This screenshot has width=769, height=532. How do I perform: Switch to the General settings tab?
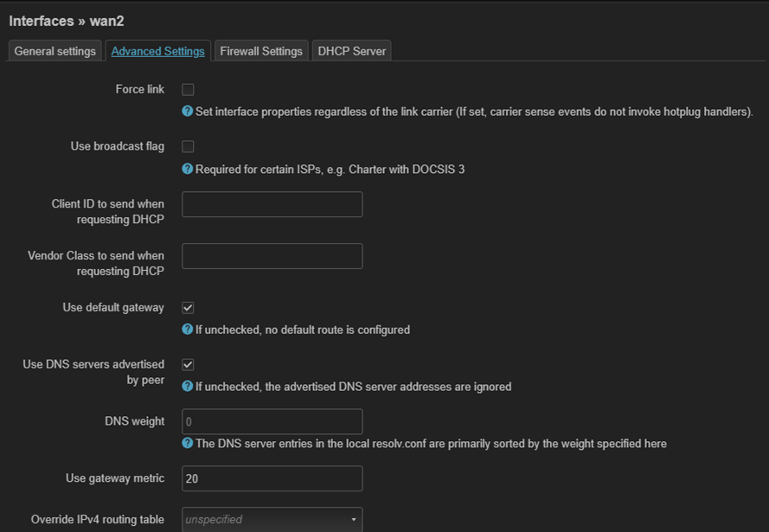[54, 51]
